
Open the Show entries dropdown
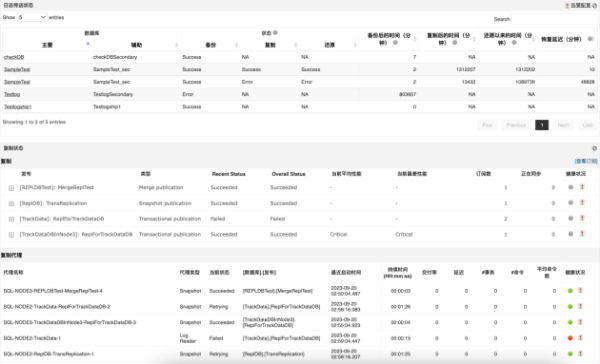click(x=32, y=17)
